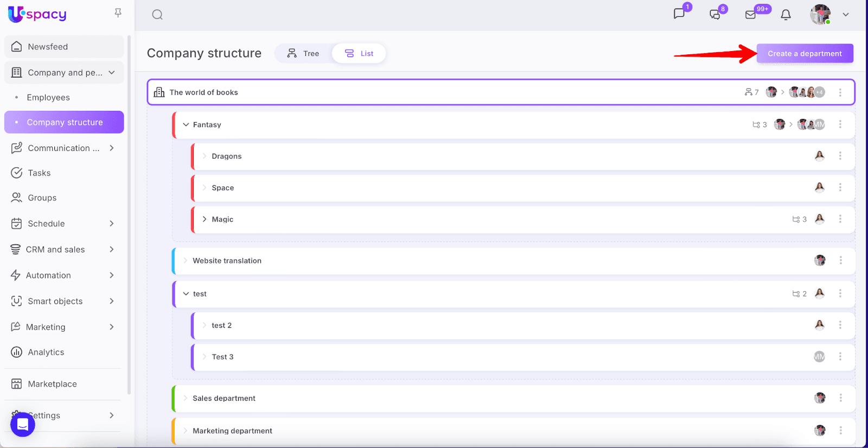The height and width of the screenshot is (448, 868).
Task: Open three-dot menu for Dragons department
Action: (840, 156)
